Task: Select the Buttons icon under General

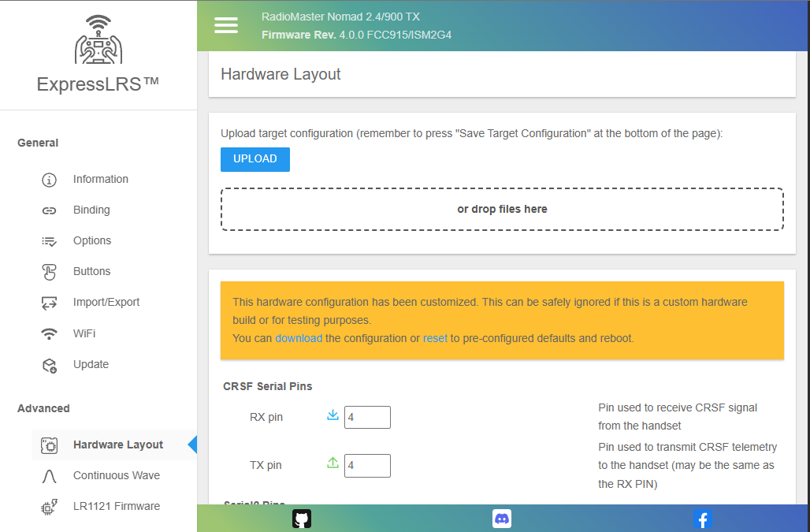Action: click(x=49, y=271)
